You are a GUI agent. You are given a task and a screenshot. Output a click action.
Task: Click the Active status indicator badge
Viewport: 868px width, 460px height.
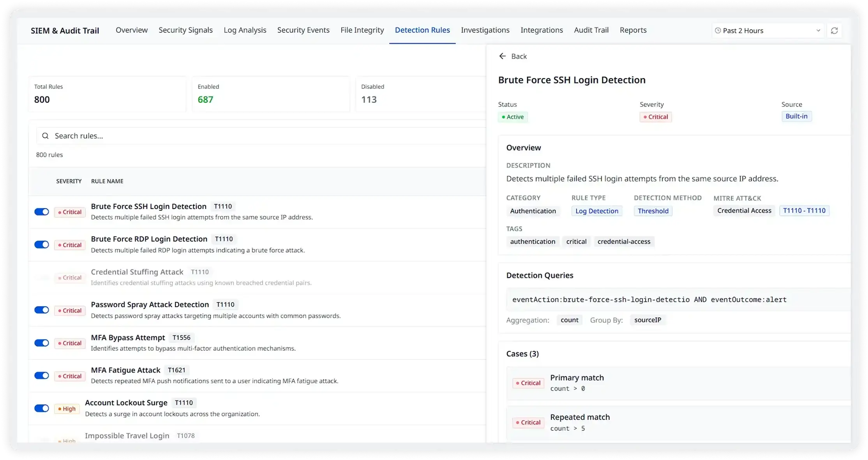tap(513, 117)
